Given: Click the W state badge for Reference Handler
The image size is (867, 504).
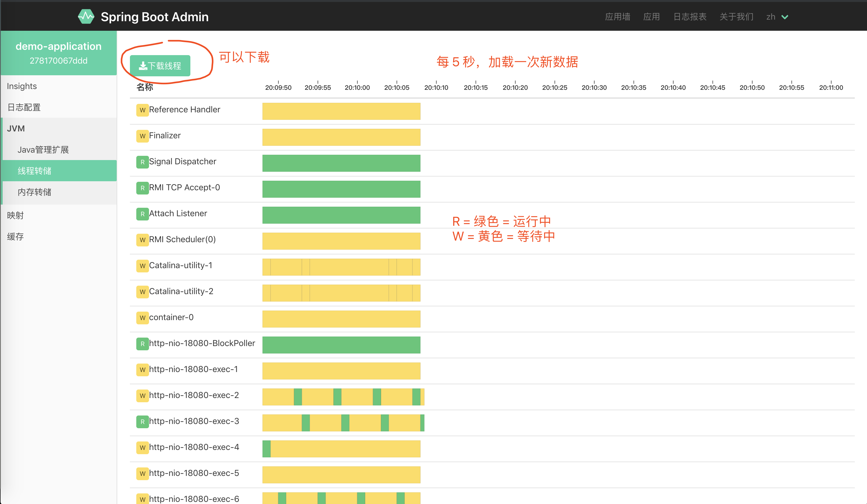Looking at the screenshot, I should pos(142,110).
